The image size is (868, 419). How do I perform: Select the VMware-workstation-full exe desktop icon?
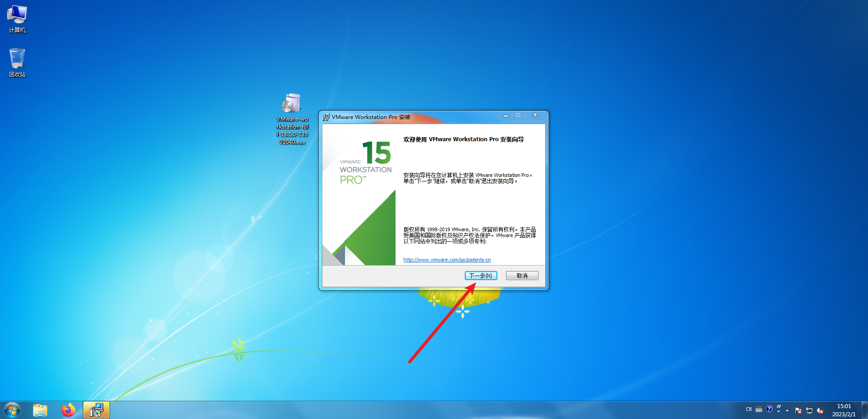[x=292, y=119]
